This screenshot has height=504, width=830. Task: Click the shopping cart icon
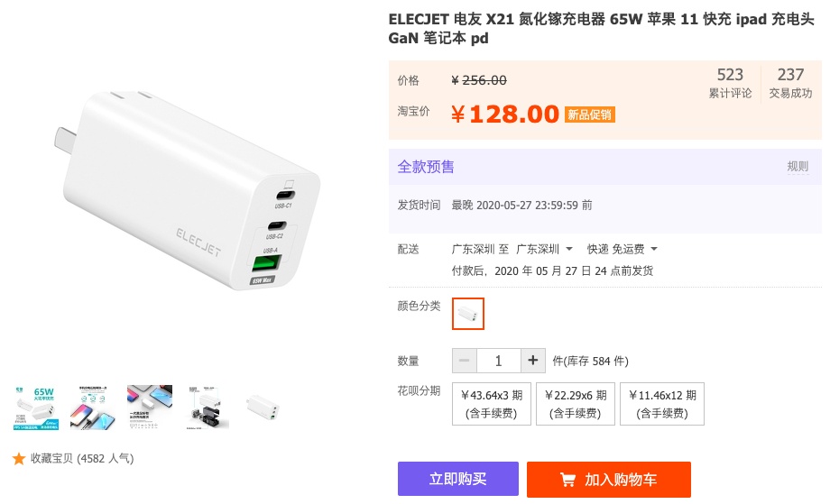567,480
